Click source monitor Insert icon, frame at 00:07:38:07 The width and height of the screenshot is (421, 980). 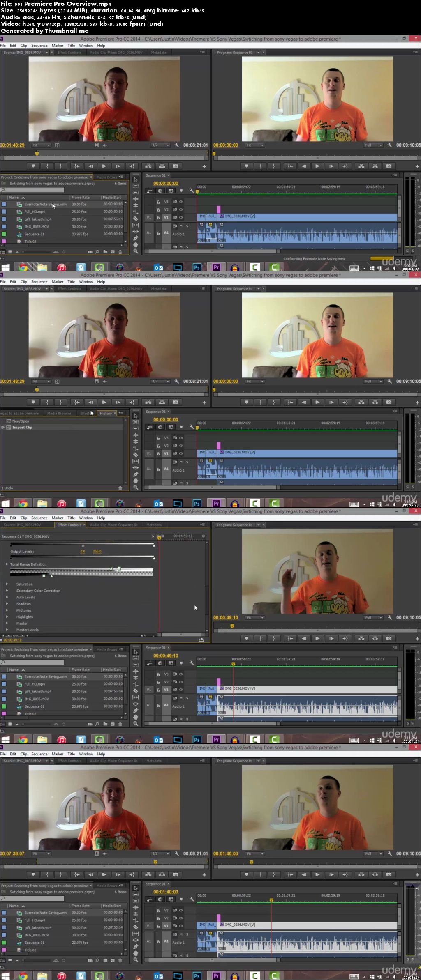[148, 874]
